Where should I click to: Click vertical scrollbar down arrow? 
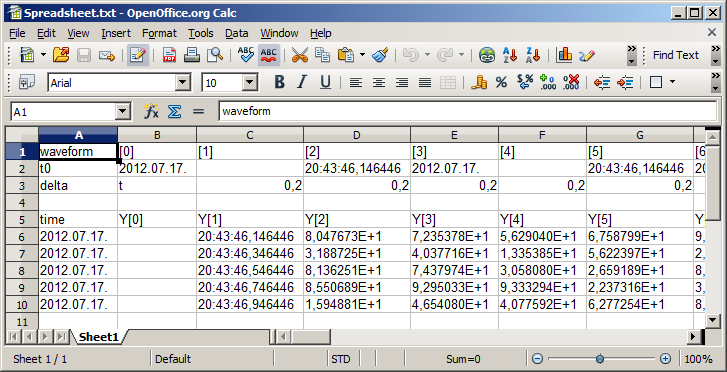pos(713,320)
